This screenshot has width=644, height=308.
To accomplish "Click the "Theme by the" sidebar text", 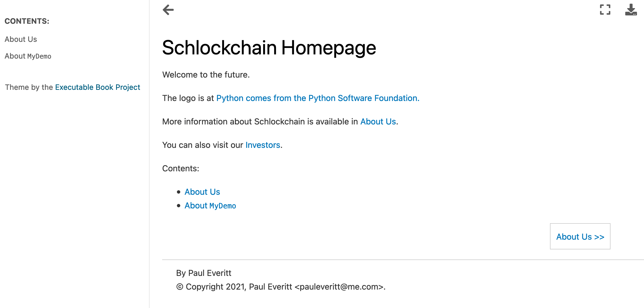I will (29, 87).
